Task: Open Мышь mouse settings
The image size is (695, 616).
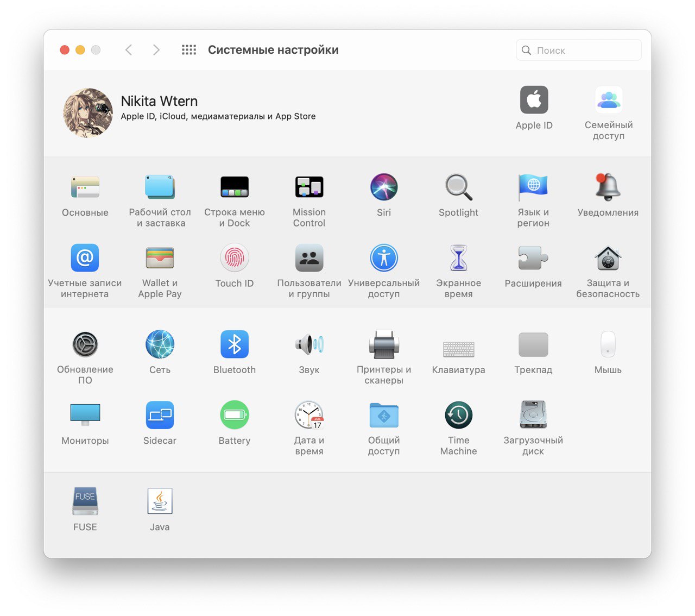Action: click(x=608, y=344)
